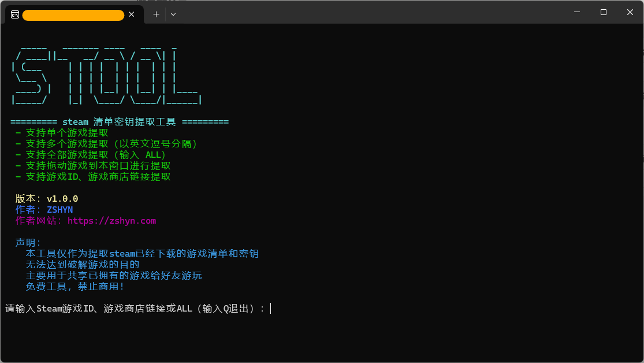Click the line '本工具仅作为提取steam已经下载的游戏清单和密钥'
The image size is (644, 363).
pyautogui.click(x=142, y=254)
